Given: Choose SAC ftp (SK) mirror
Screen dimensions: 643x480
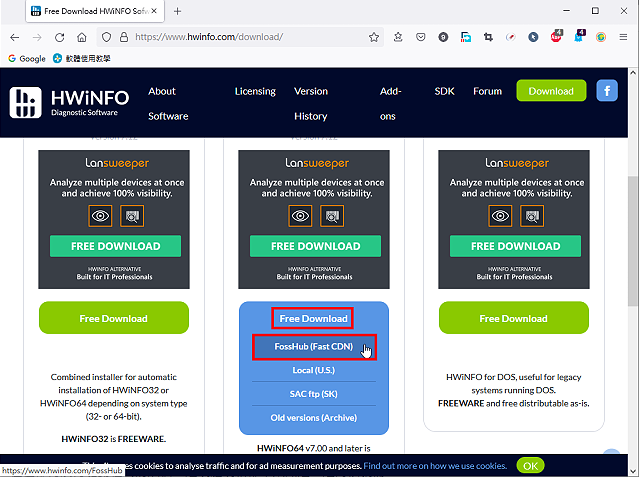Looking at the screenshot, I should 314,395.
